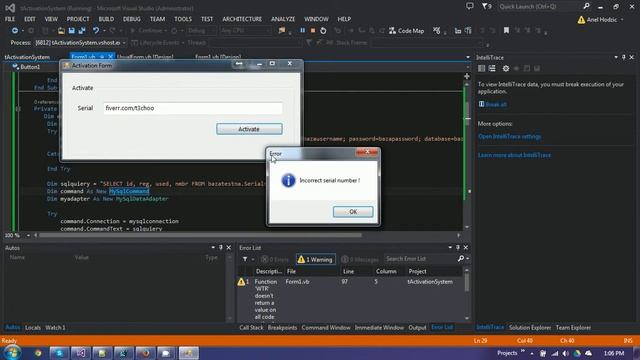Click the horizontal editor scrollbar
This screenshot has width=640, height=360.
click(x=200, y=236)
